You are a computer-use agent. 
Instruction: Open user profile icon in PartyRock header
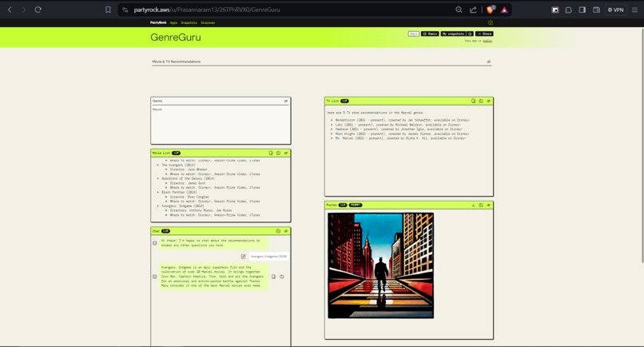click(x=491, y=22)
